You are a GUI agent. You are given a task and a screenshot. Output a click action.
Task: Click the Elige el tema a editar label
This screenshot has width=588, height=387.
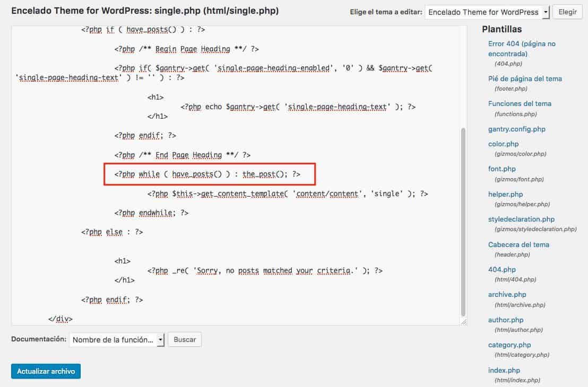click(386, 12)
